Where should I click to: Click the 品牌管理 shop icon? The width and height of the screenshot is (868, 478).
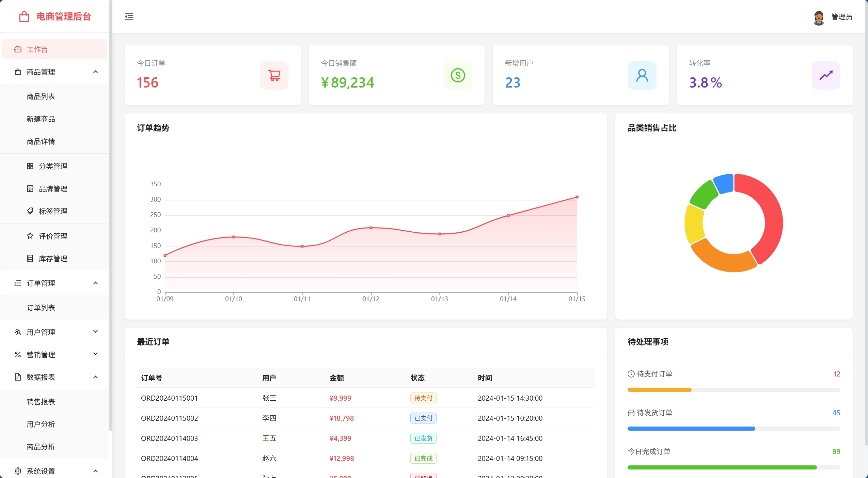point(30,189)
